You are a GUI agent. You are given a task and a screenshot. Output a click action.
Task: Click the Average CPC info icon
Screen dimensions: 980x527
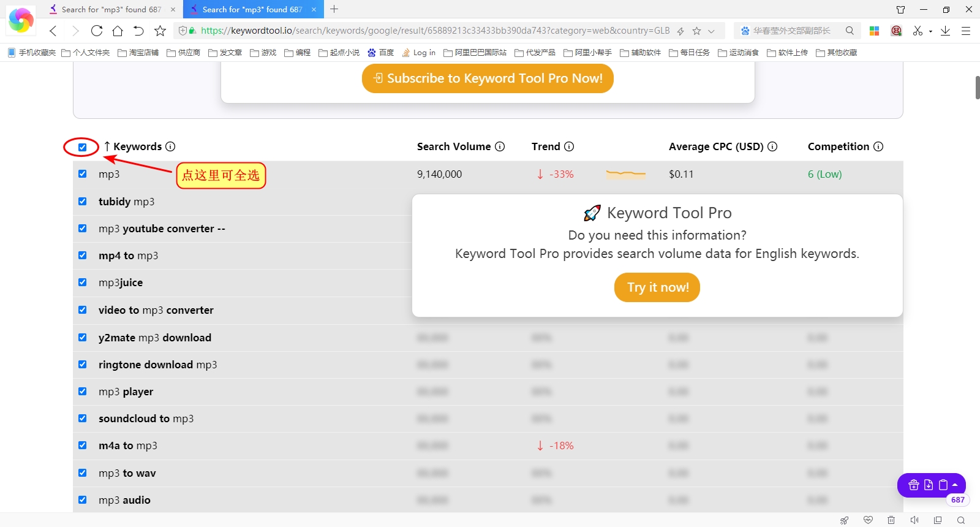point(772,146)
